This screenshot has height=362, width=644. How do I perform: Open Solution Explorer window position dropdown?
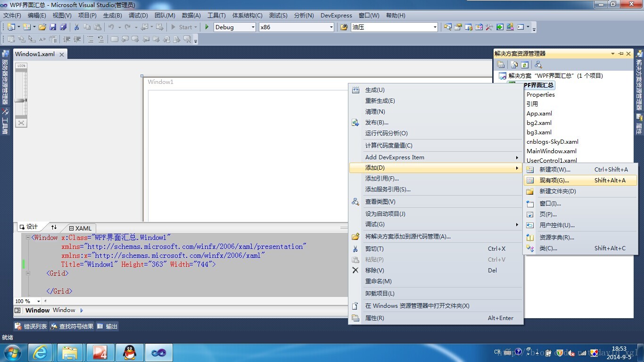click(612, 54)
